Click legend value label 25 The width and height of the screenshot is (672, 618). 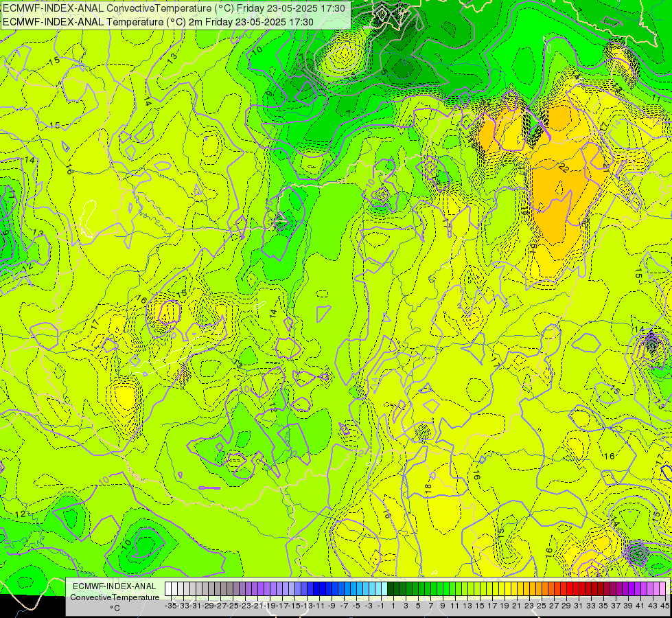coord(542,606)
